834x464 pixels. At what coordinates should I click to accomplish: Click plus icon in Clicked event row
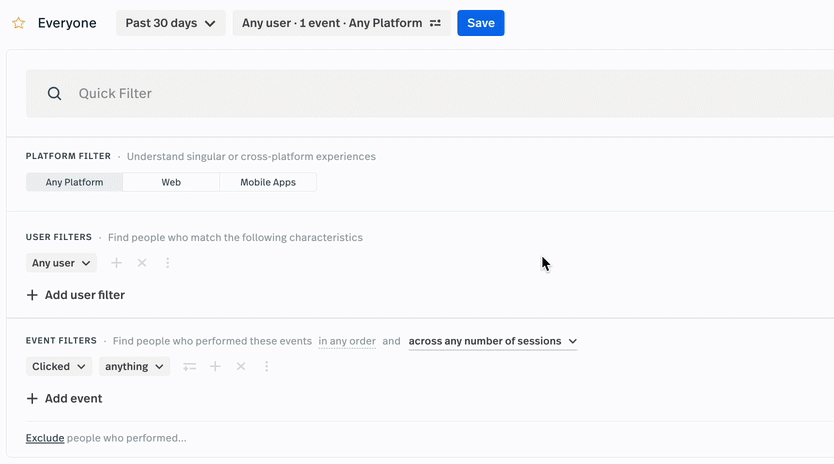click(215, 366)
